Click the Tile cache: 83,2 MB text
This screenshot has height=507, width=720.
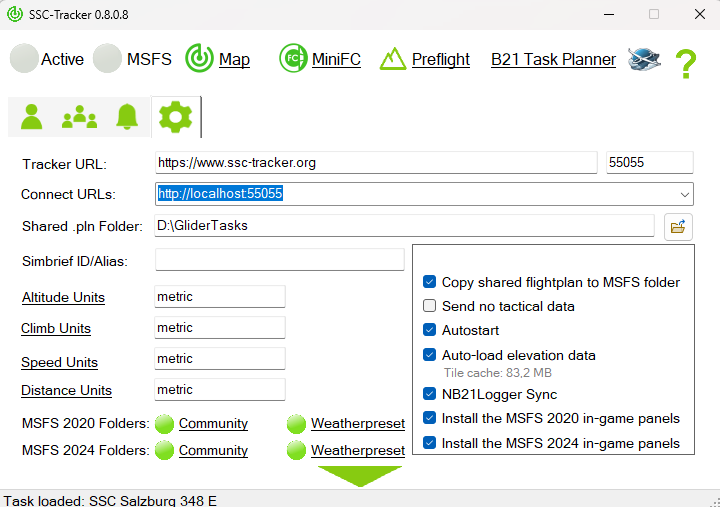[498, 373]
